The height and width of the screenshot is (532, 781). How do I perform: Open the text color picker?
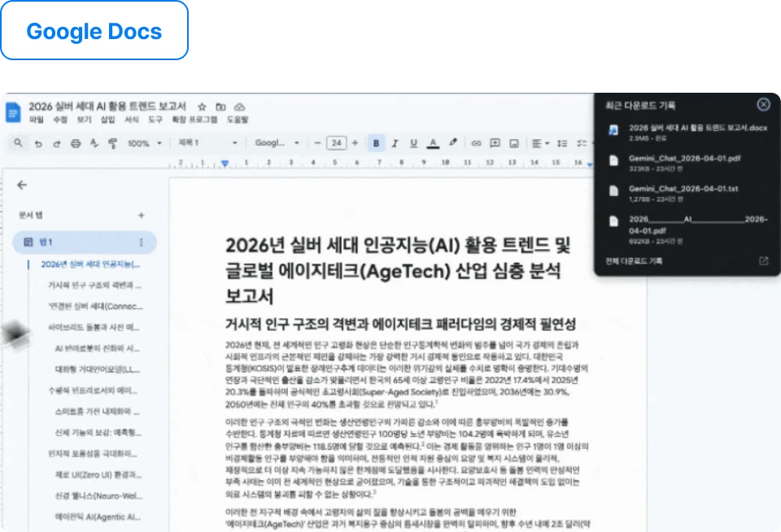(x=434, y=143)
